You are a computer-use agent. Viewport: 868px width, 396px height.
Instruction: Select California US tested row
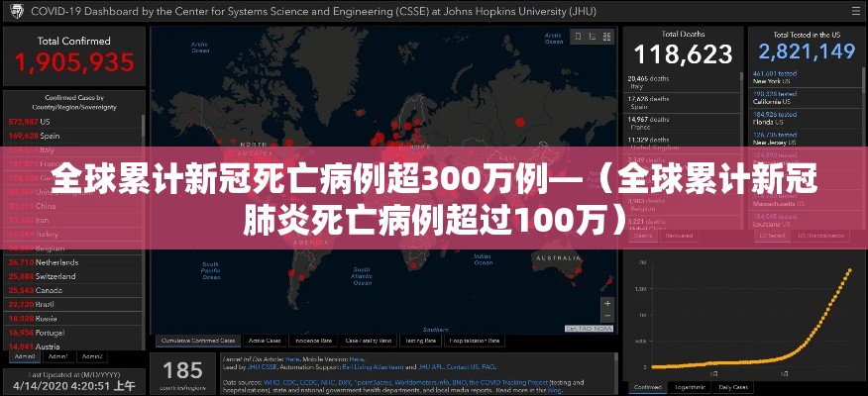tap(804, 98)
